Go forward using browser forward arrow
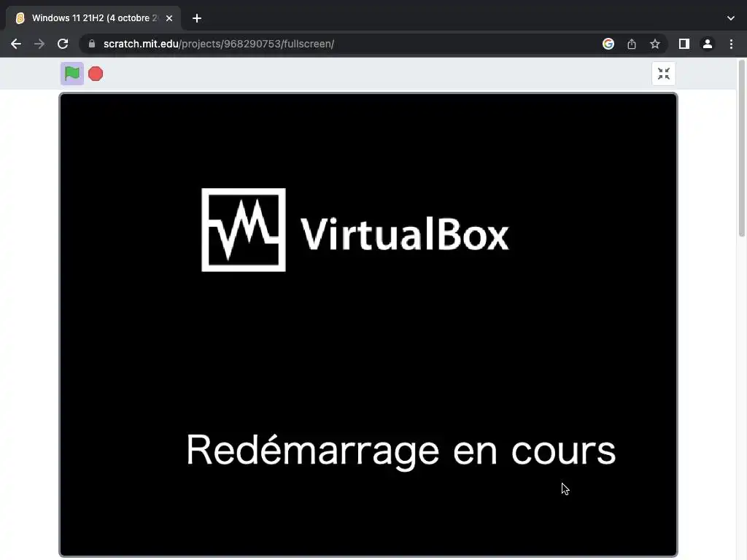Image resolution: width=747 pixels, height=560 pixels. pos(39,44)
